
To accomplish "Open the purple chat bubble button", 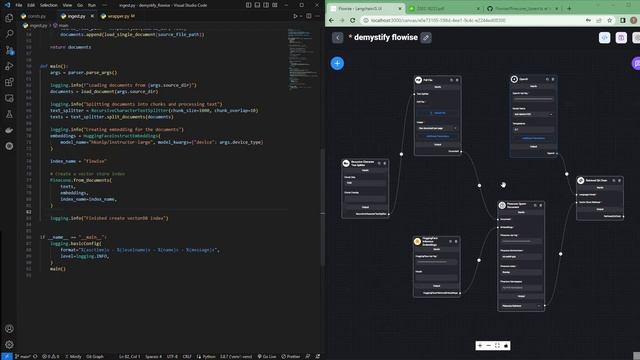I will click(x=636, y=63).
